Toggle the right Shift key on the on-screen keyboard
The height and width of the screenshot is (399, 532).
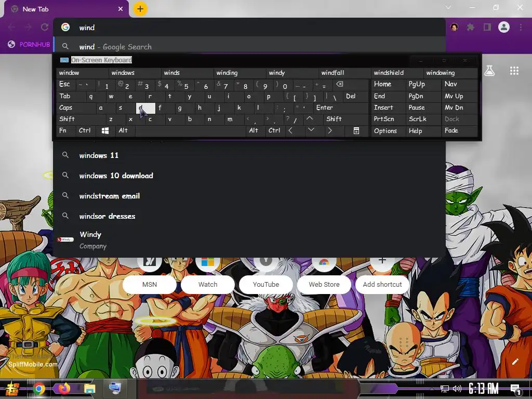click(345, 119)
